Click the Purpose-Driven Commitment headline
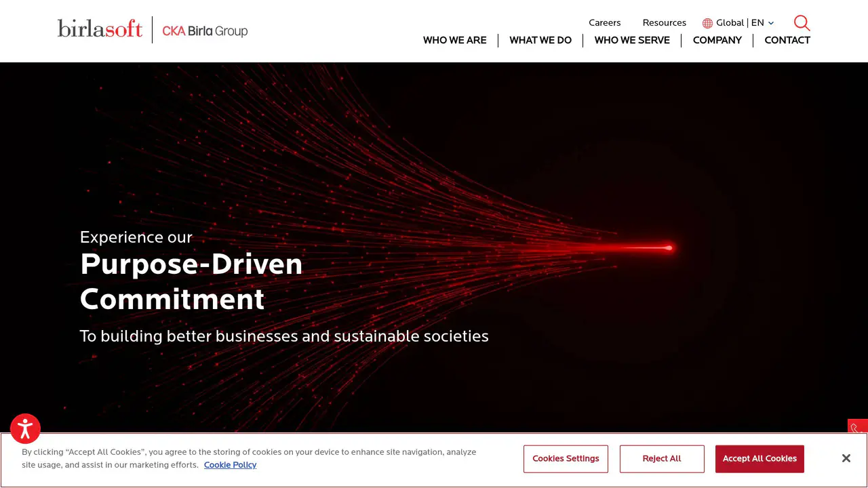Image resolution: width=868 pixels, height=488 pixels. 191,281
